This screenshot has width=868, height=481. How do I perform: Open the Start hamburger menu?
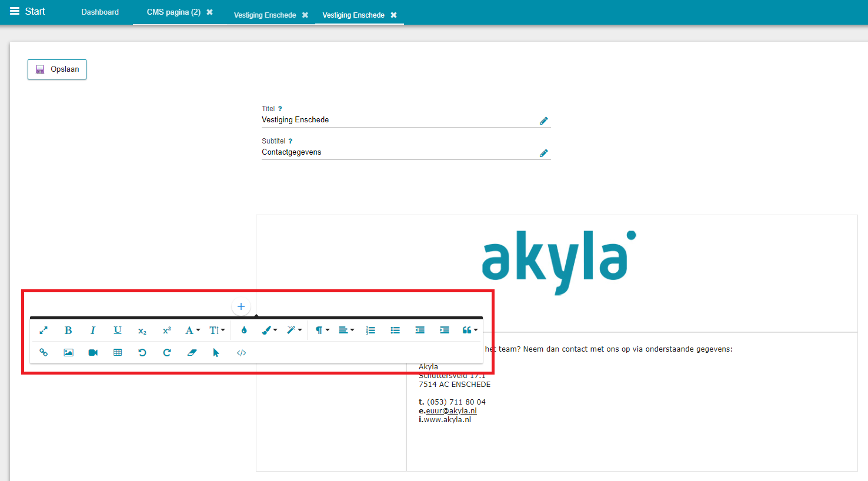(x=27, y=11)
